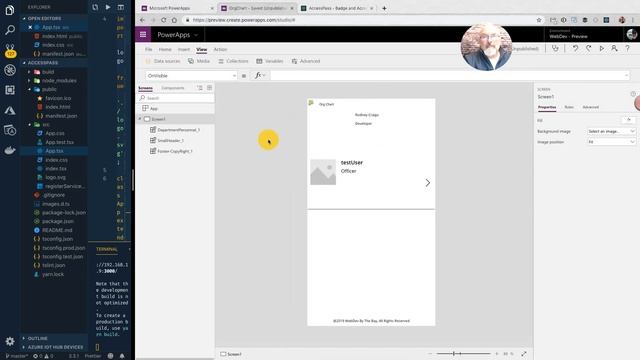640x360 pixels.
Task: Open Image position dropdown
Action: pos(611,142)
